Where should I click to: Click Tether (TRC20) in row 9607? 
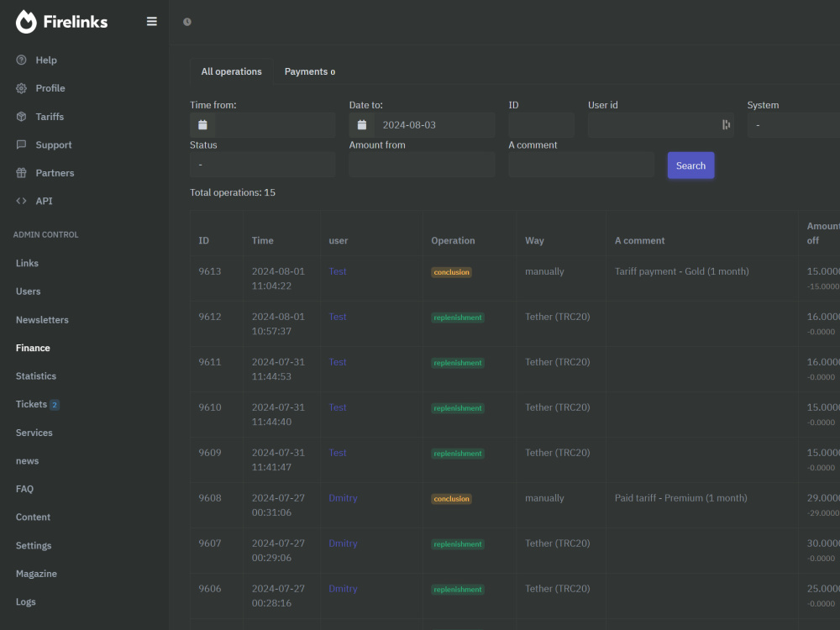pyautogui.click(x=557, y=543)
